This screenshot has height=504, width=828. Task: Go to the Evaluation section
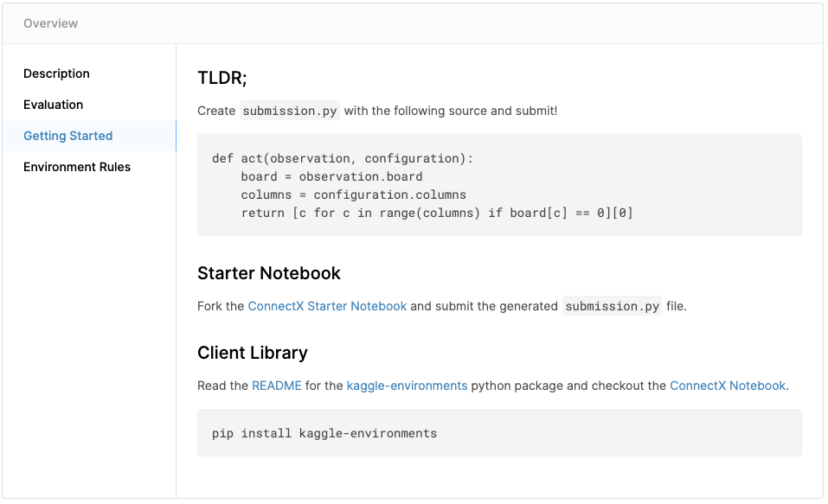click(x=53, y=105)
